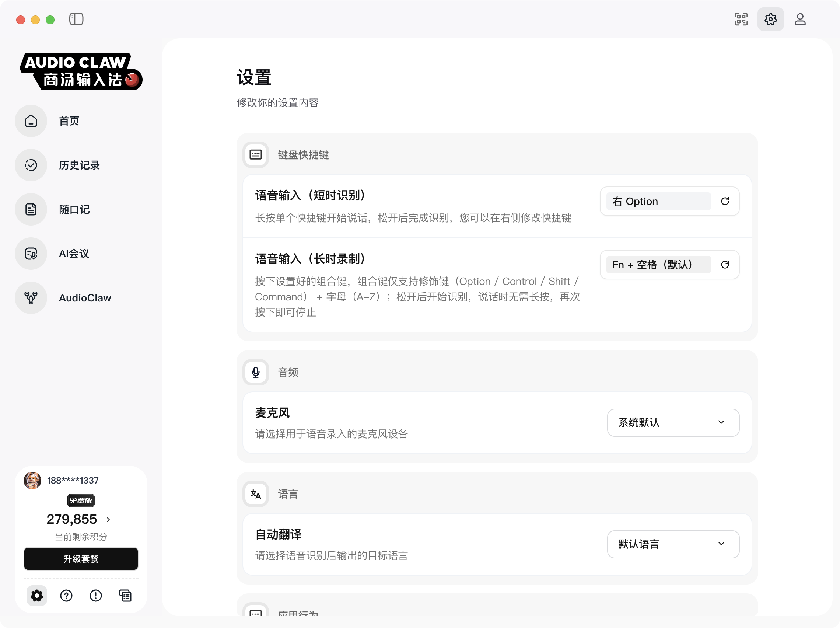Click the user avatar thumbnail
The image size is (840, 628).
32,480
